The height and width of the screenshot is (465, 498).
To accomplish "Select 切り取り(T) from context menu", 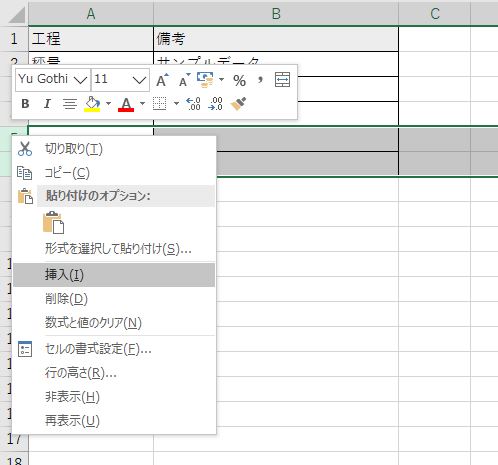I will click(x=114, y=149).
